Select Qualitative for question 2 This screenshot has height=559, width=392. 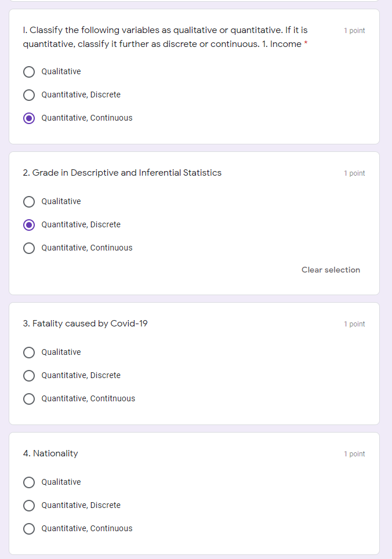[x=29, y=201]
